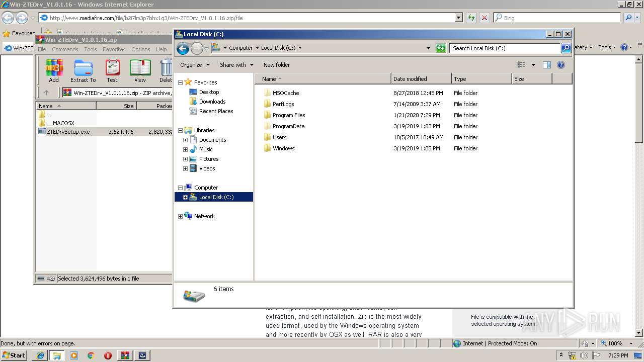Open Internet Explorer from taskbar

(x=40, y=355)
